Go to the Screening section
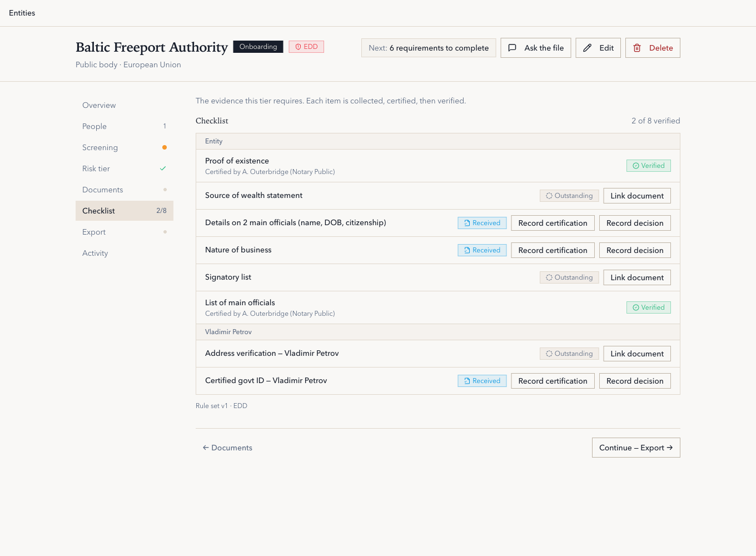 click(125, 147)
